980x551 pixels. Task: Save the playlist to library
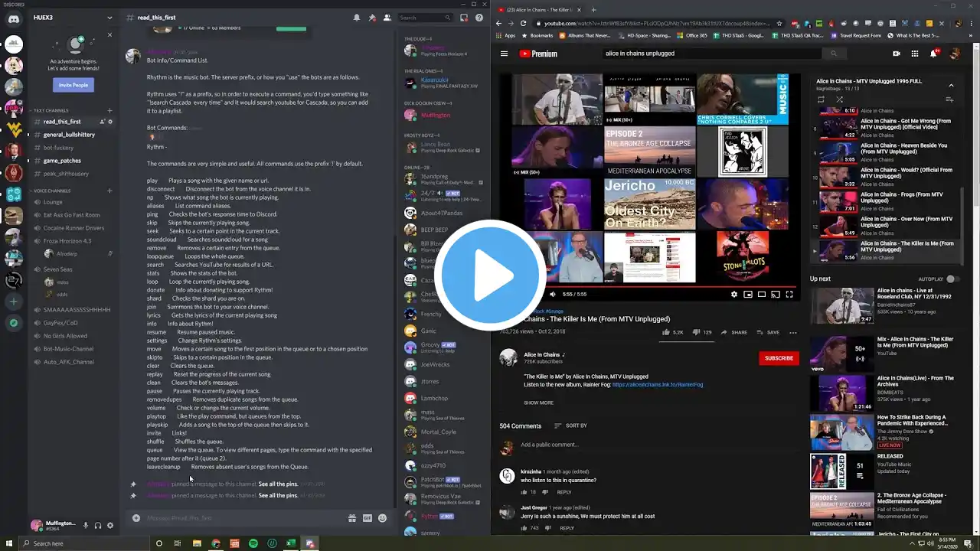point(949,99)
